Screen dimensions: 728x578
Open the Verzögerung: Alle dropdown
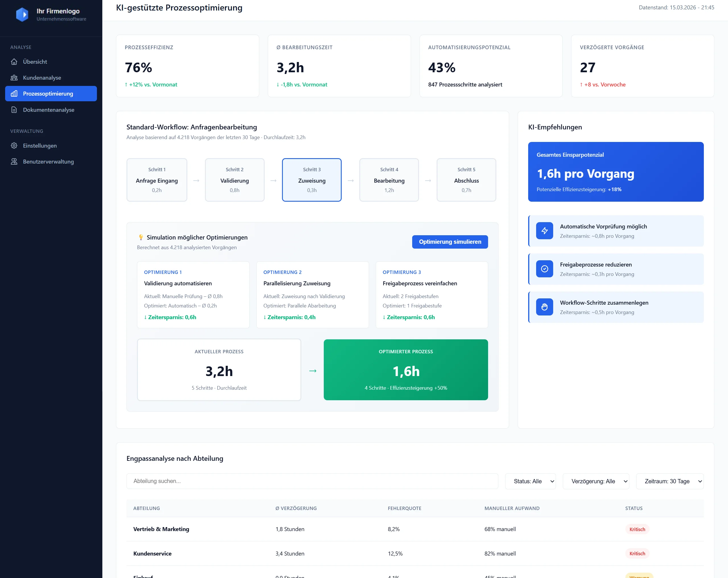coord(596,481)
